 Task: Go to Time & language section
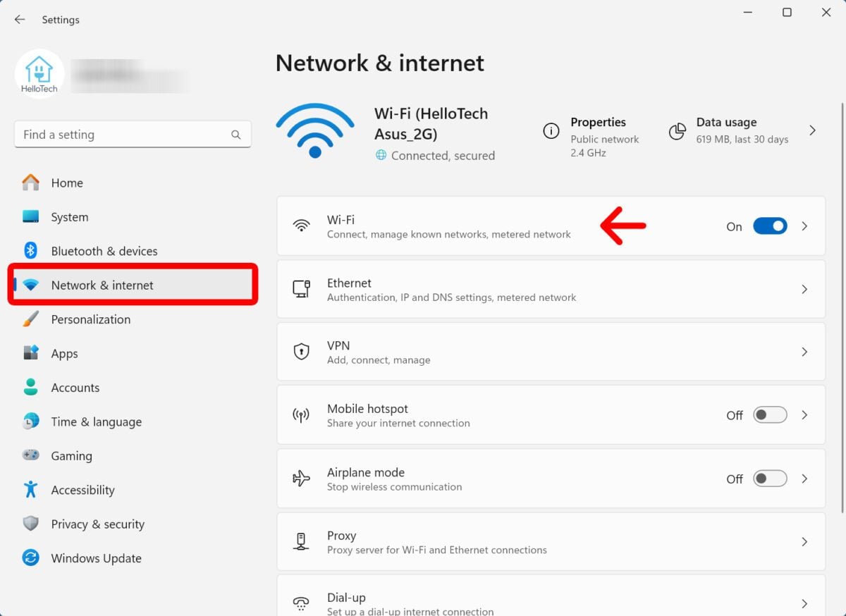[96, 421]
